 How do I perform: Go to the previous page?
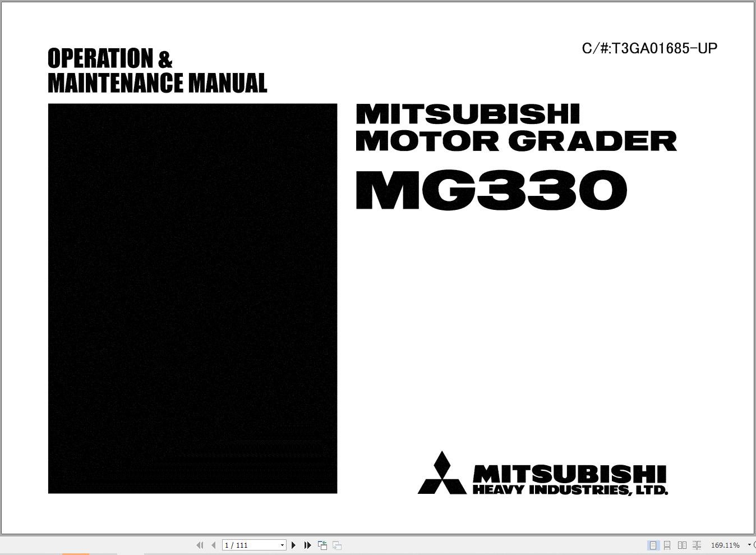213,545
